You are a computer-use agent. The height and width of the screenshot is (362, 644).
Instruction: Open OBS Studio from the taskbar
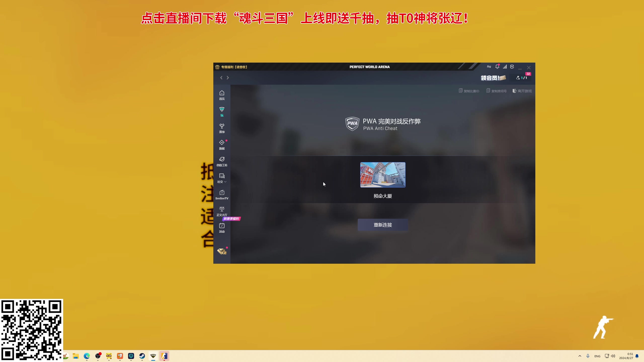[98, 356]
